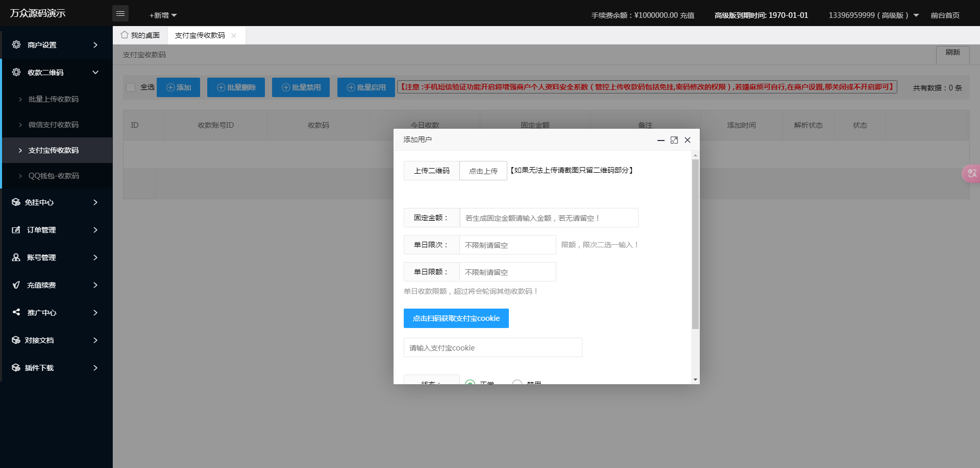Click the 充值 recharge link
Screen dimensions: 980x468
(x=687, y=15)
